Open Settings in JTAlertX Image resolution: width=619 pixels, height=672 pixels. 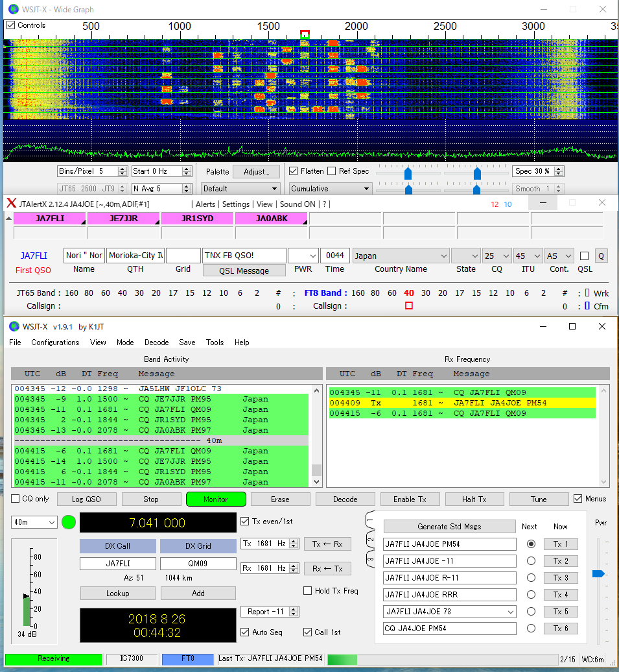click(x=235, y=204)
